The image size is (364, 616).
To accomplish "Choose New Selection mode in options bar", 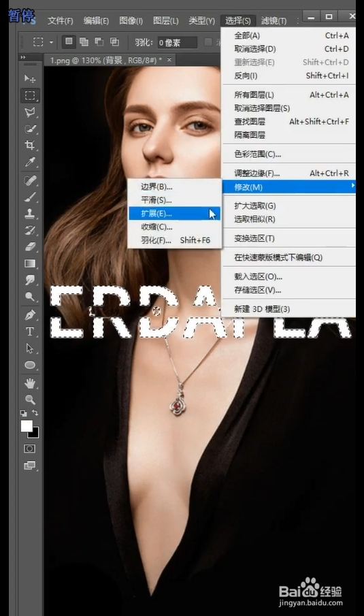I will pyautogui.click(x=69, y=42).
